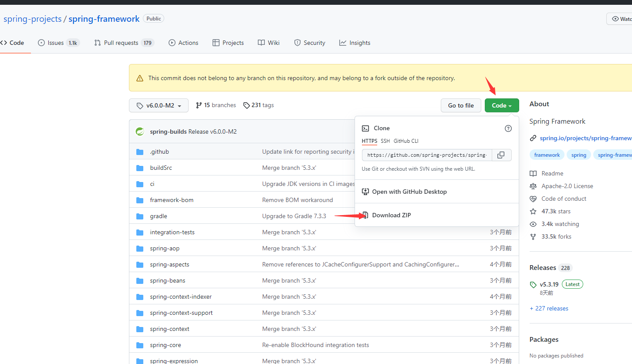Screen dimensions: 632x364
Task: Click the spring-context-indexer folder icon
Action: tap(140, 297)
